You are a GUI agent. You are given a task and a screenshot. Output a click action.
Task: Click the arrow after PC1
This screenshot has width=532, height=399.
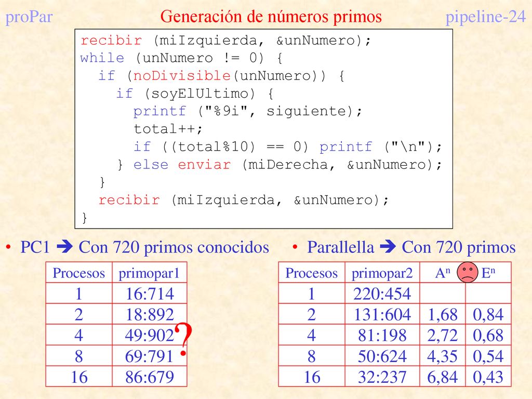(x=64, y=247)
